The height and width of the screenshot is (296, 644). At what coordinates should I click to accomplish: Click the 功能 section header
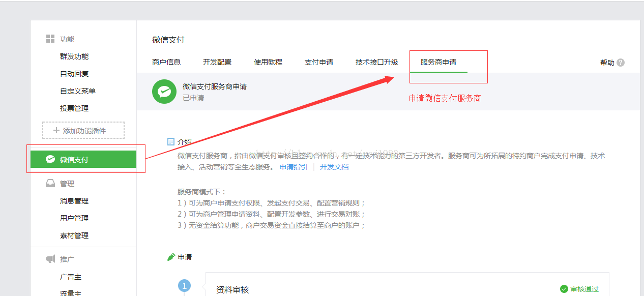[x=67, y=39]
